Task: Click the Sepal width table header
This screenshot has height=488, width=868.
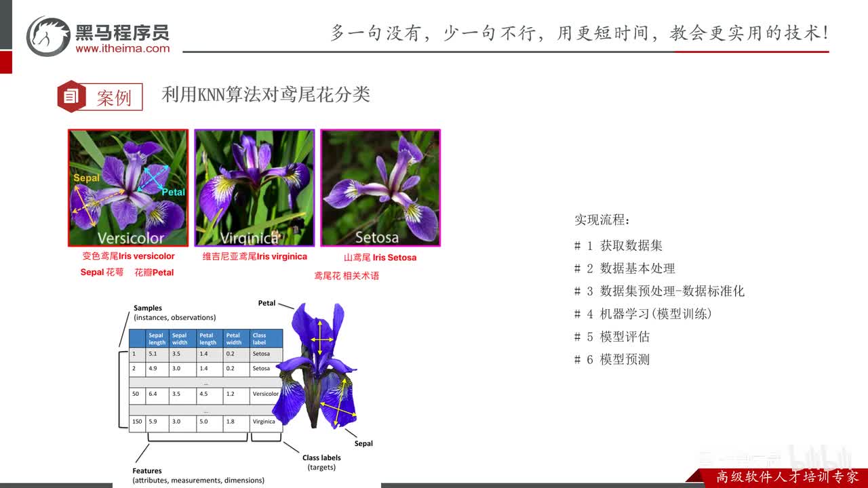Action: point(182,339)
